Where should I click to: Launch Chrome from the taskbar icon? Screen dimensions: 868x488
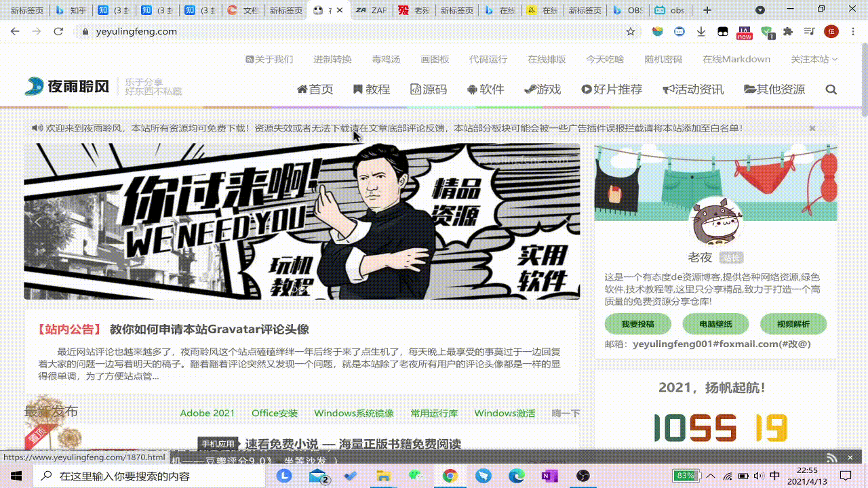pyautogui.click(x=450, y=476)
